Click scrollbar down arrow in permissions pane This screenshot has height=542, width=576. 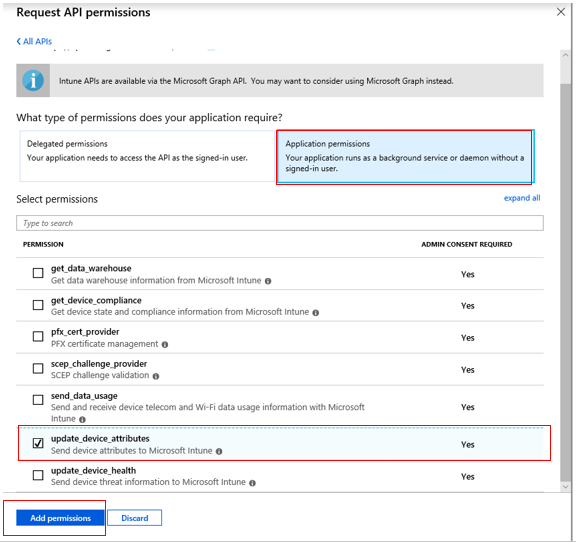pyautogui.click(x=565, y=486)
